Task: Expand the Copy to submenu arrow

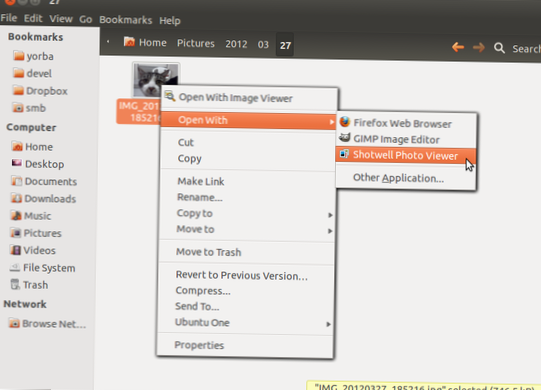Action: [330, 215]
